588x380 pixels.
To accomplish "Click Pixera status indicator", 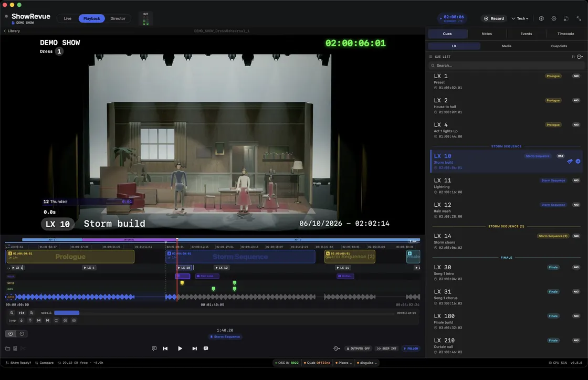I will pyautogui.click(x=343, y=363).
